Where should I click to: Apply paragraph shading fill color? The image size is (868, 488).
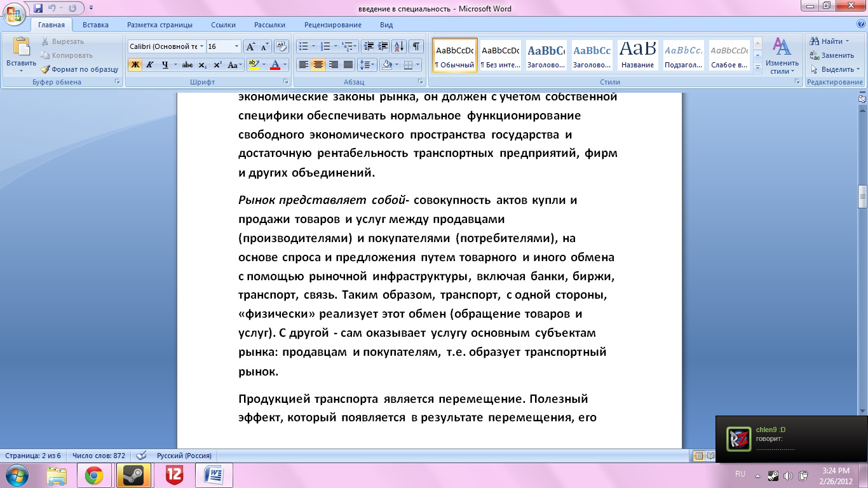pos(385,65)
